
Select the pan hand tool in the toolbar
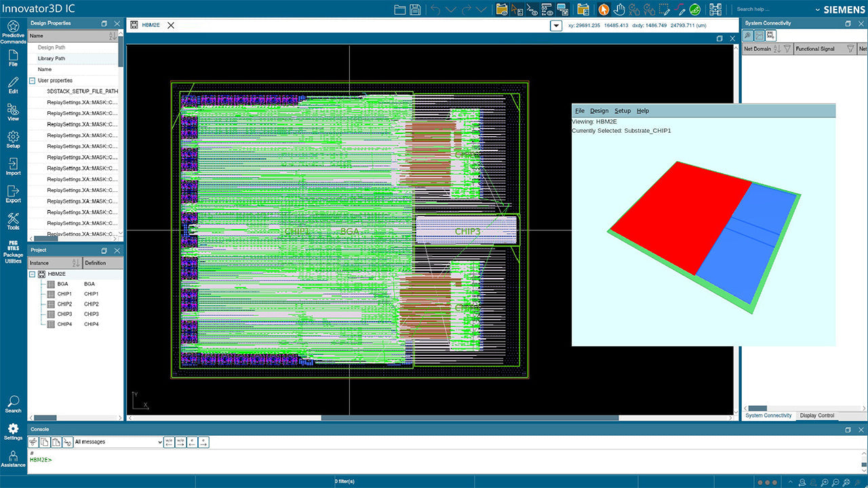pos(619,9)
